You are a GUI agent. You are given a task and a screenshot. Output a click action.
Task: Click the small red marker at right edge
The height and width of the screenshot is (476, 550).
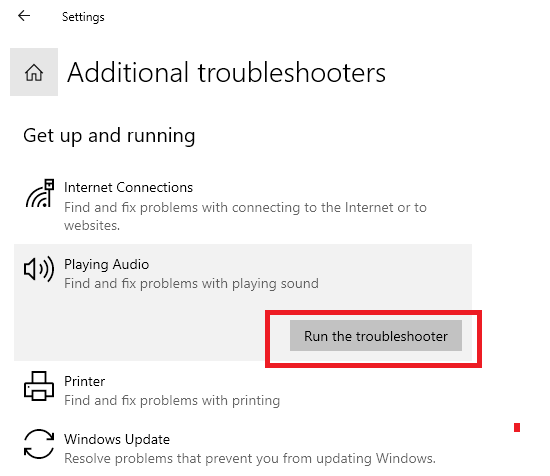coord(517,428)
